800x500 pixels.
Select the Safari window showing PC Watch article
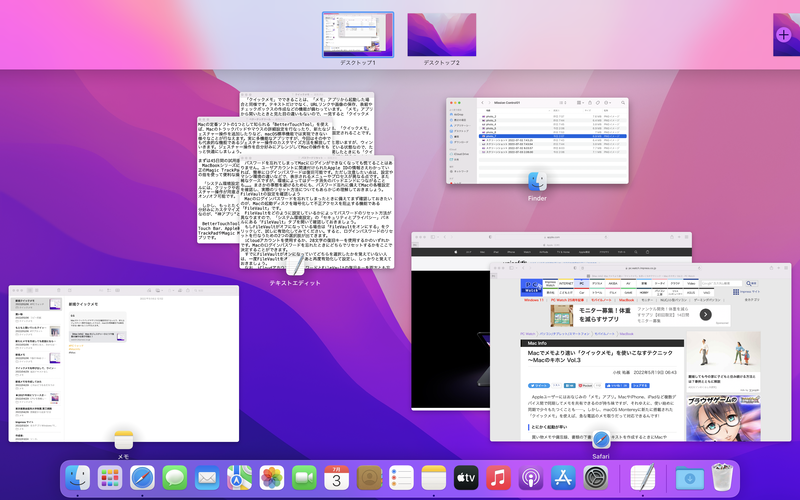(x=640, y=352)
